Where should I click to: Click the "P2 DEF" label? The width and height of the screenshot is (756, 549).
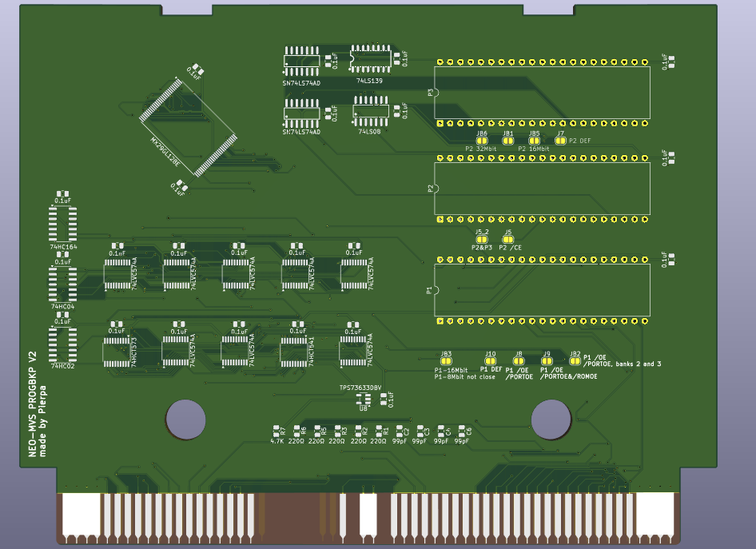point(579,141)
